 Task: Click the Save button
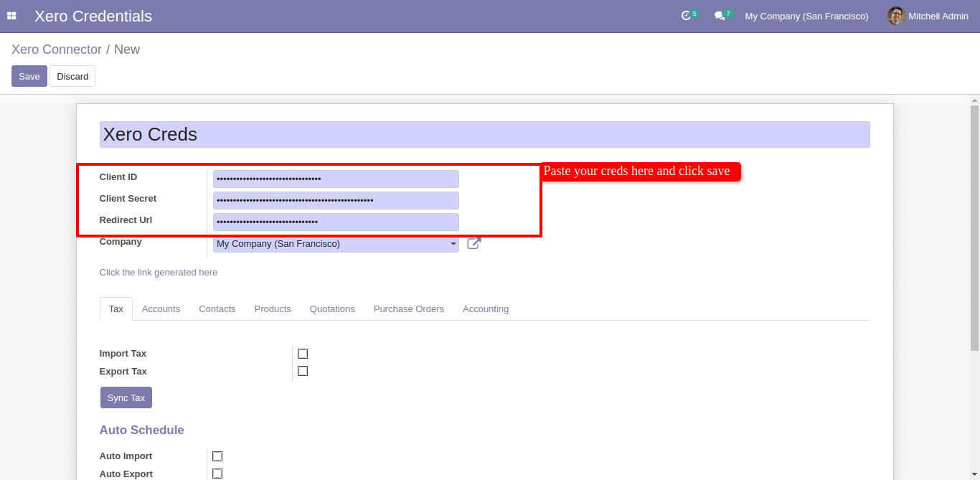click(x=29, y=76)
